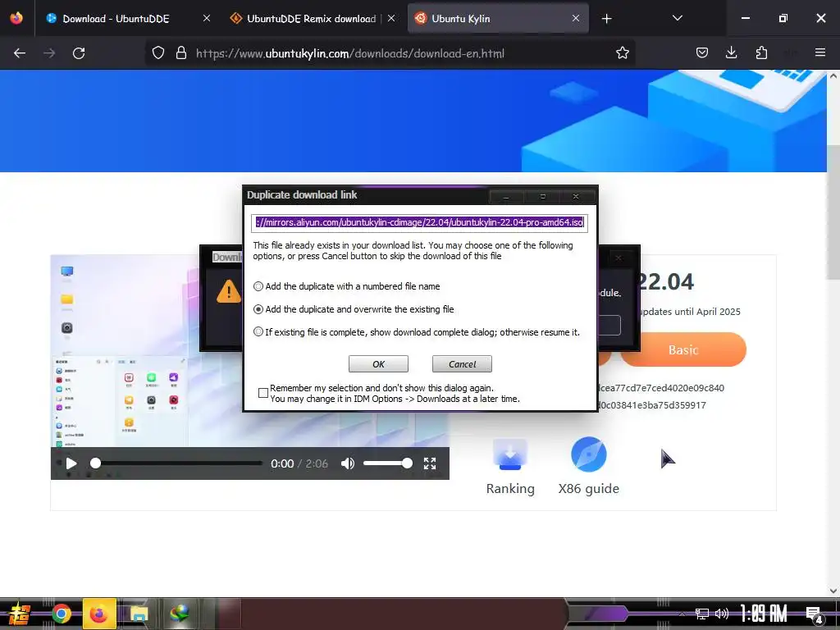Close the Download - UbuntuDDE tab
The image size is (840, 630).
(206, 18)
